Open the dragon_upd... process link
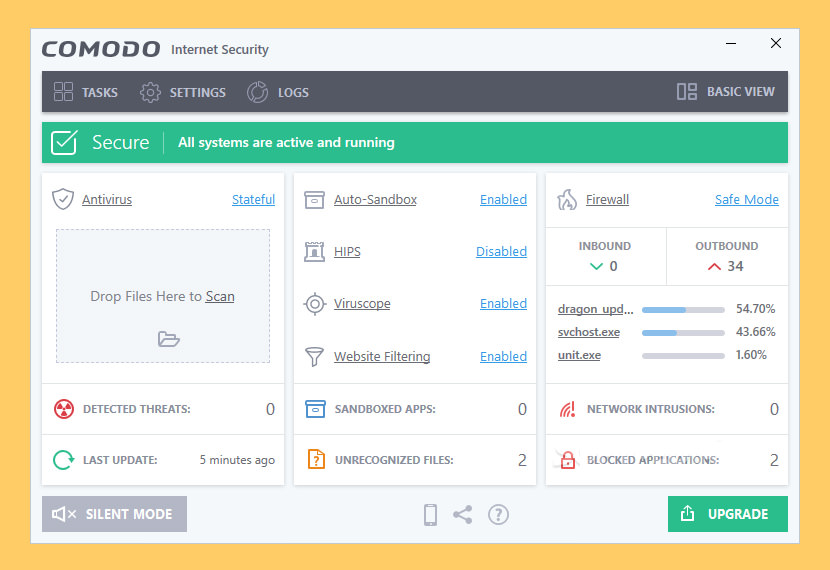Viewport: 830px width, 570px height. (x=596, y=309)
